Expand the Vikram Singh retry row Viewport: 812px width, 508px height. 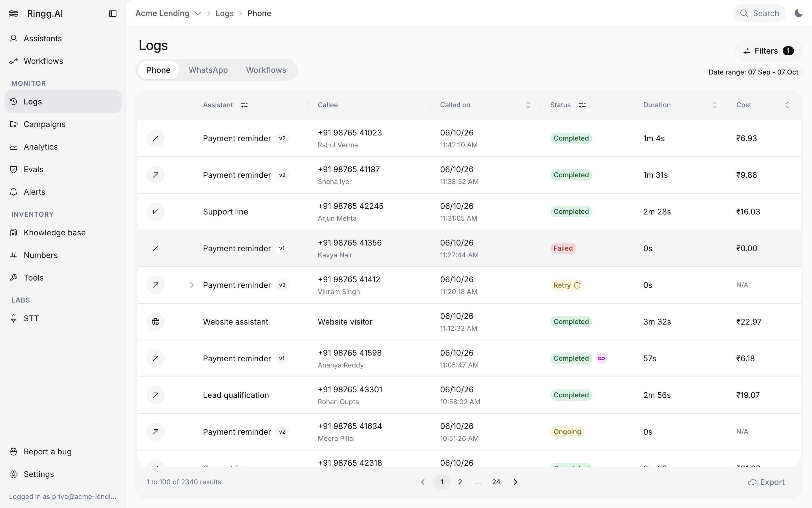[192, 285]
